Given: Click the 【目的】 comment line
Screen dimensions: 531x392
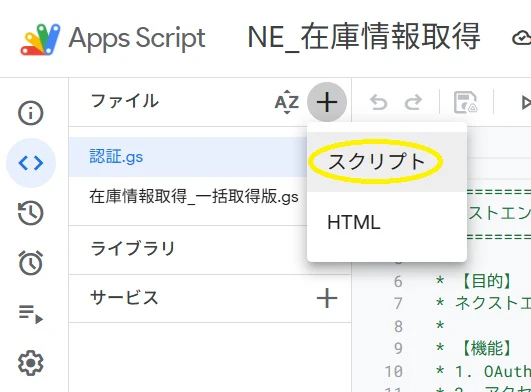Looking at the screenshot, I should tap(474, 281).
